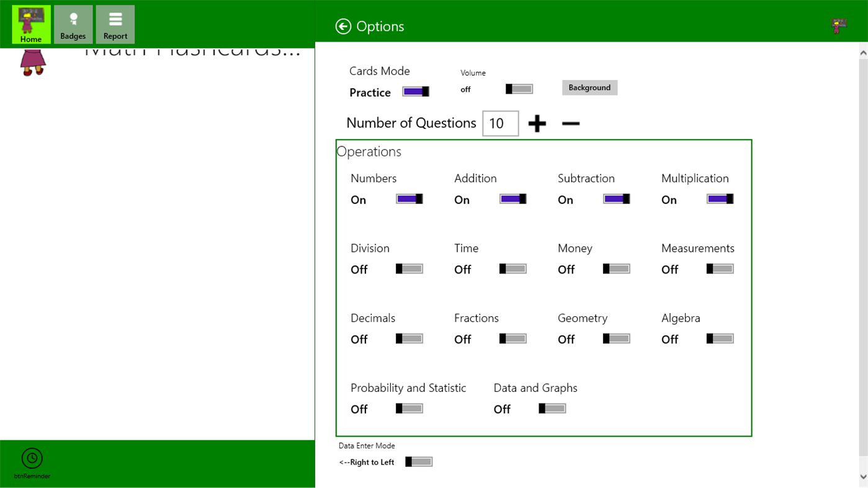Click the Background button
Viewport: 868px width, 488px height.
pos(589,87)
